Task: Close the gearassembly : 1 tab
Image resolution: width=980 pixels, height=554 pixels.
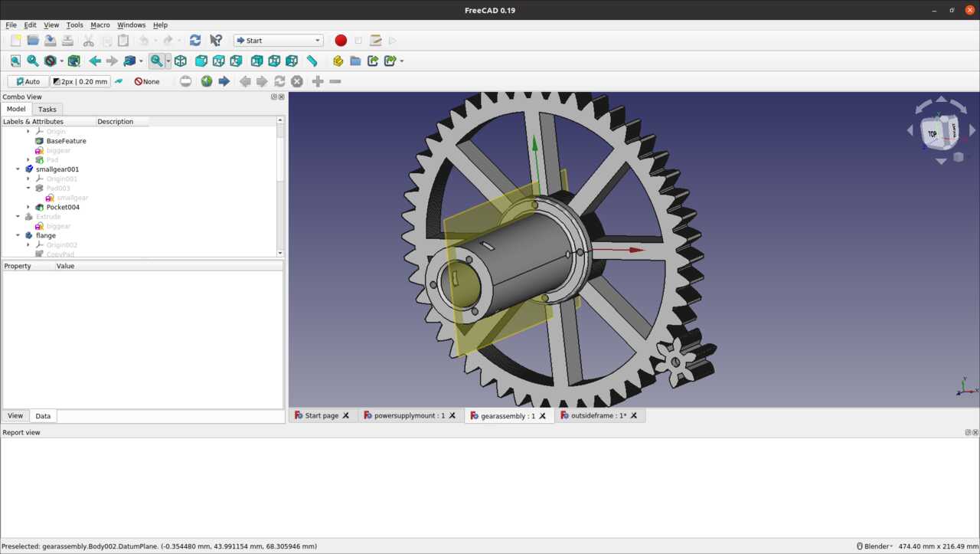Action: (543, 416)
